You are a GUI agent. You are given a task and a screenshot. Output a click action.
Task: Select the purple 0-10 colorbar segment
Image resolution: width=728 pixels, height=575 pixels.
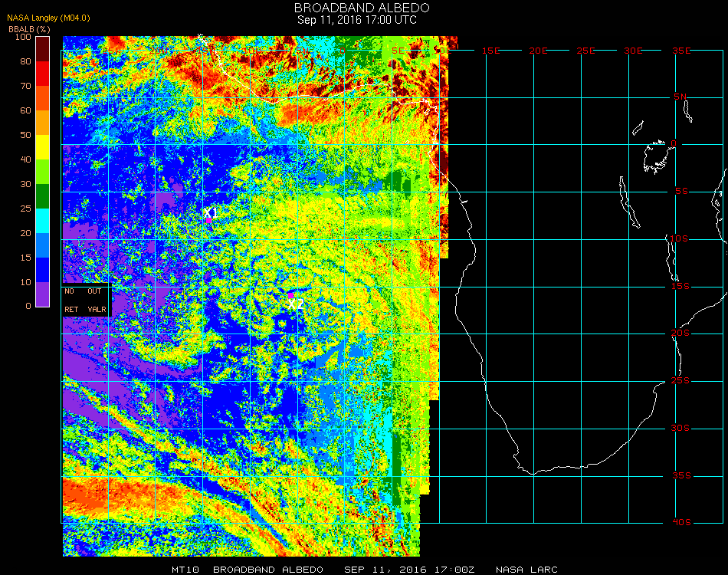(42, 294)
